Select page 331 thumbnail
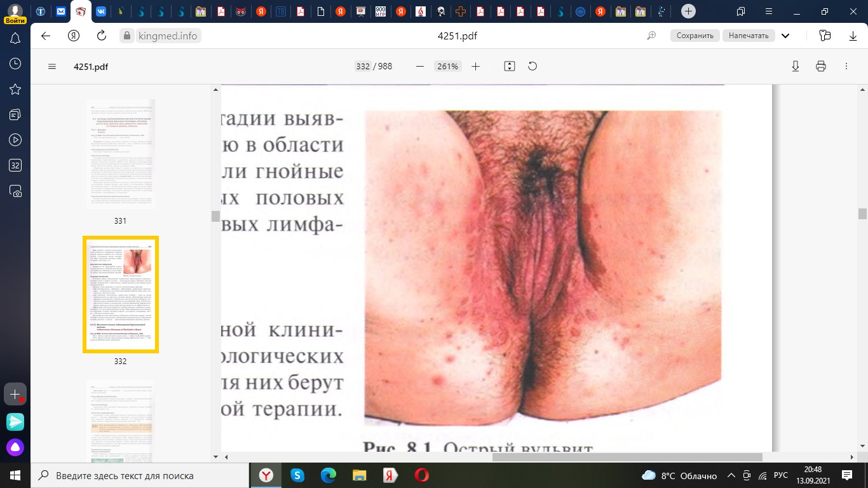 point(120,154)
